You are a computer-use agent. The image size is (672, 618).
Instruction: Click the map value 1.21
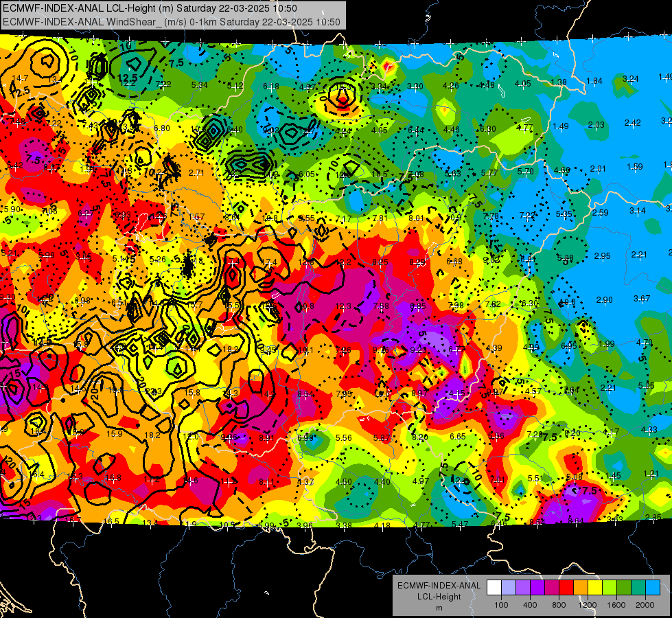tap(651, 474)
